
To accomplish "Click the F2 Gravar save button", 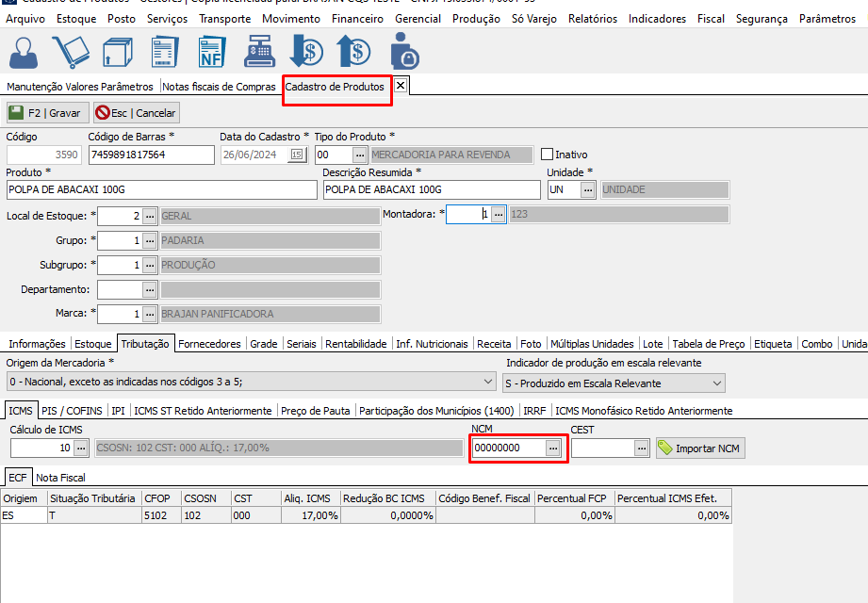I will point(47,113).
